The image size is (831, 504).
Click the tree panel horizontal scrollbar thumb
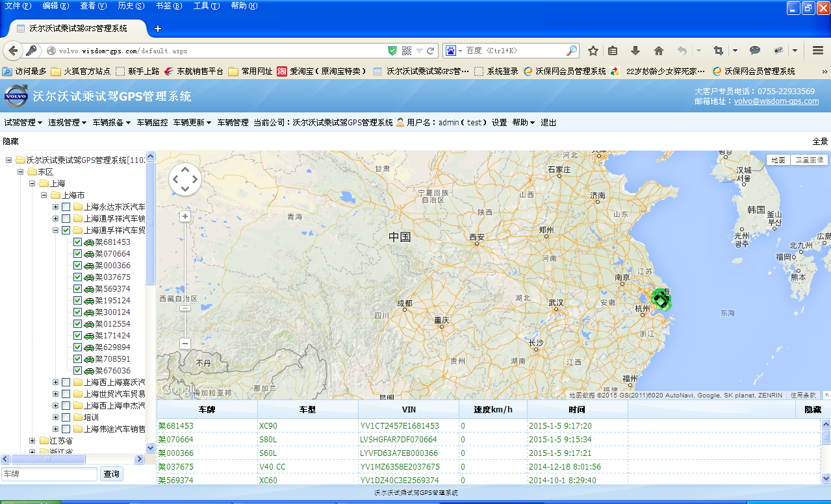pyautogui.click(x=47, y=459)
